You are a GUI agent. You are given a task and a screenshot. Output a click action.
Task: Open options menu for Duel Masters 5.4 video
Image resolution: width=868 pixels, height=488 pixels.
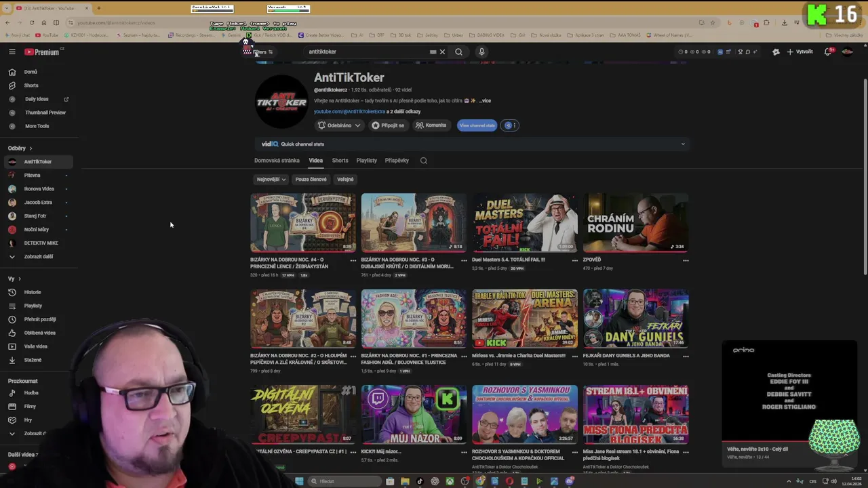(x=575, y=260)
